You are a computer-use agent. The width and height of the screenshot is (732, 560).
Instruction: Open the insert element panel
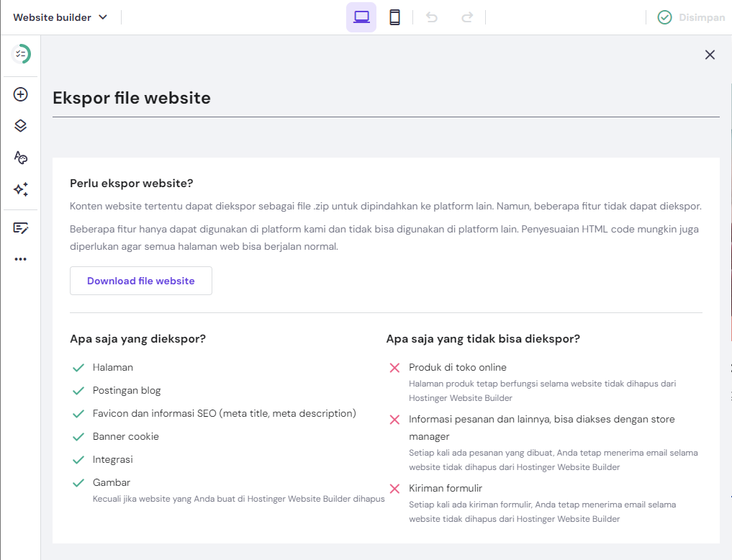[x=20, y=94]
